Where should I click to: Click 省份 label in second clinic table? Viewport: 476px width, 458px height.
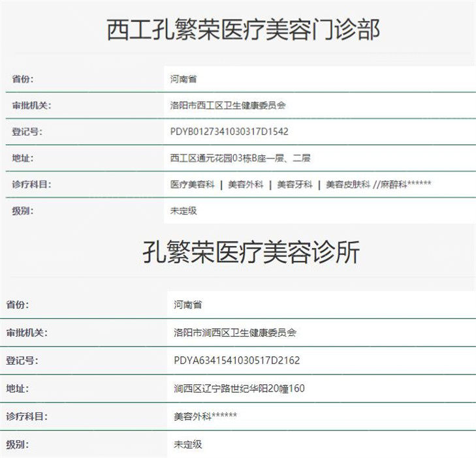(x=18, y=304)
